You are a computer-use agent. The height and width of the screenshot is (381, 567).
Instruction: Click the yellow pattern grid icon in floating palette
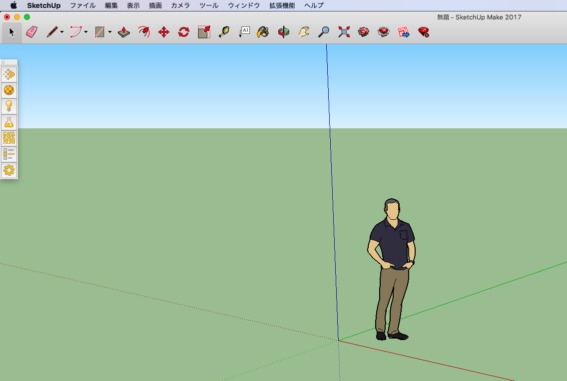tap(9, 138)
